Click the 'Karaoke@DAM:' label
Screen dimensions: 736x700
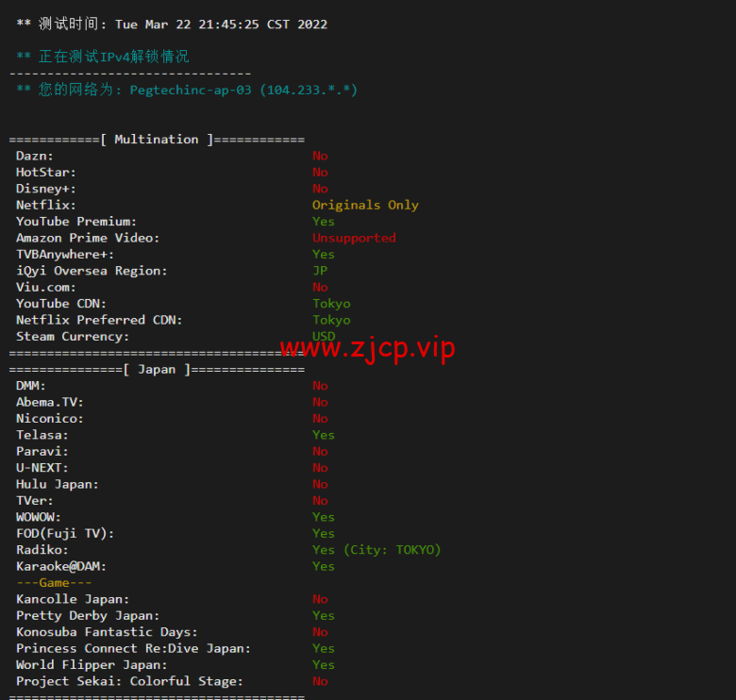[x=61, y=566]
